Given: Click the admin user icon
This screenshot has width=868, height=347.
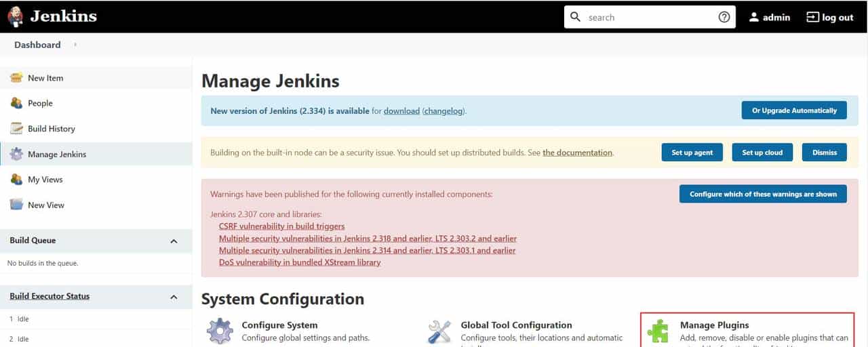Looking at the screenshot, I should tap(753, 17).
